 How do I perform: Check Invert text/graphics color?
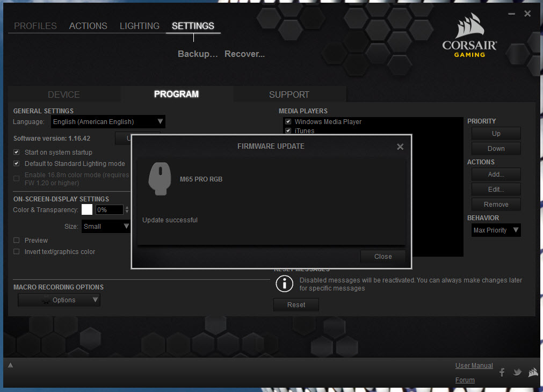(16, 252)
